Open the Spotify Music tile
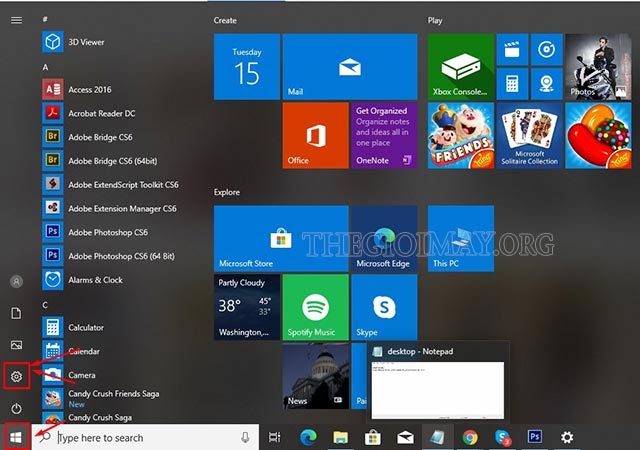The height and width of the screenshot is (450, 640). (x=316, y=307)
